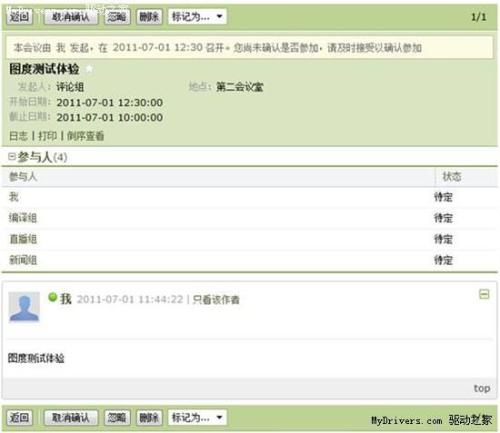The height and width of the screenshot is (433, 500).
Task: Click the green online status dot
Action: pyautogui.click(x=53, y=297)
